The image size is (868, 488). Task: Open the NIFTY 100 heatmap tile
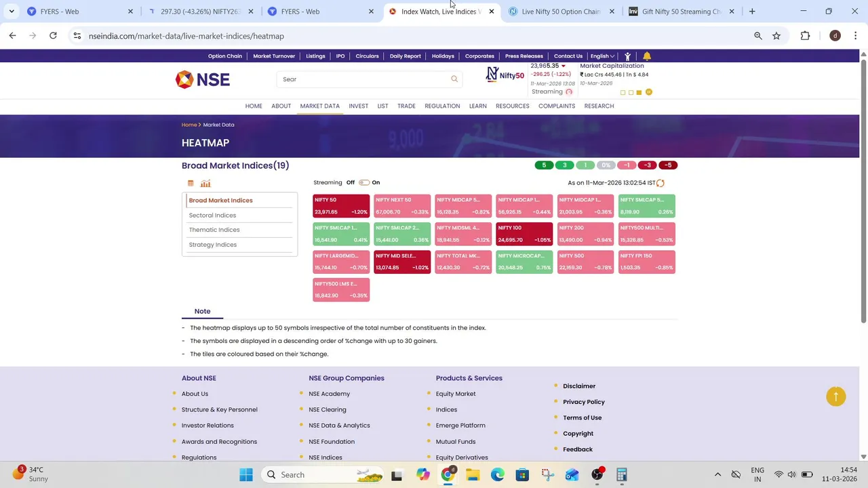(x=524, y=234)
